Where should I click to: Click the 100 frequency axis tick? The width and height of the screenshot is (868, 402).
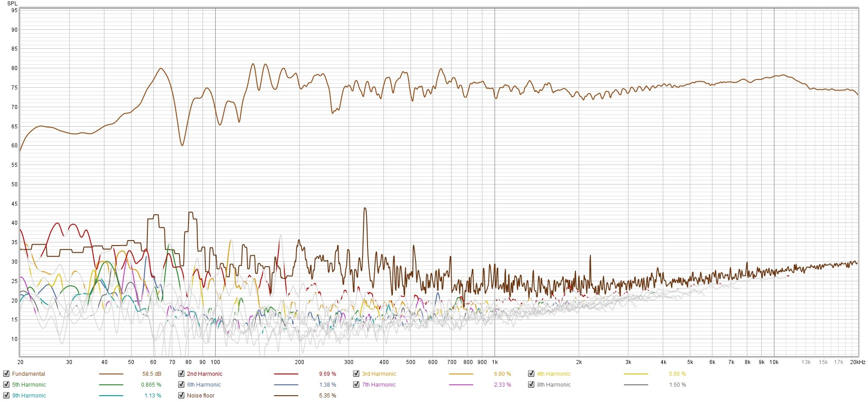[215, 362]
